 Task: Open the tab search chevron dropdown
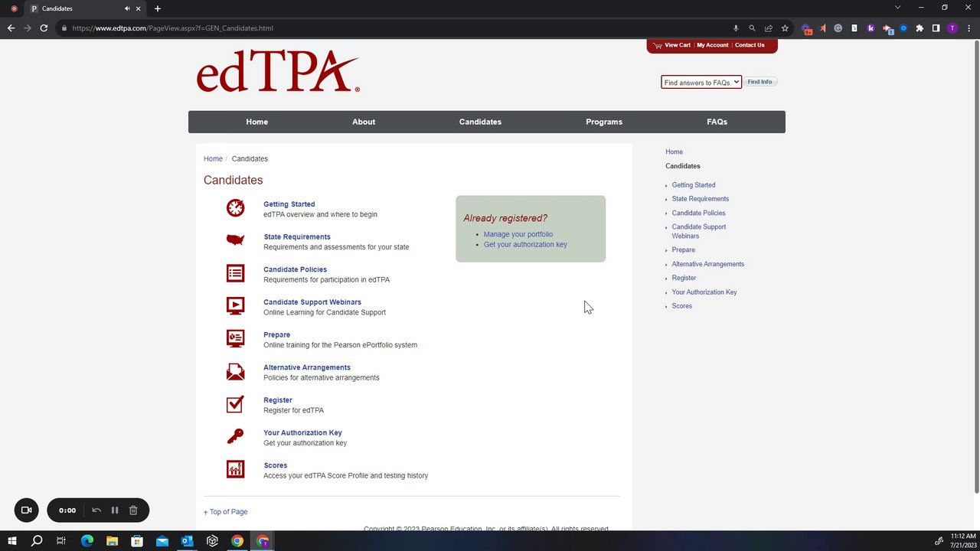click(898, 8)
